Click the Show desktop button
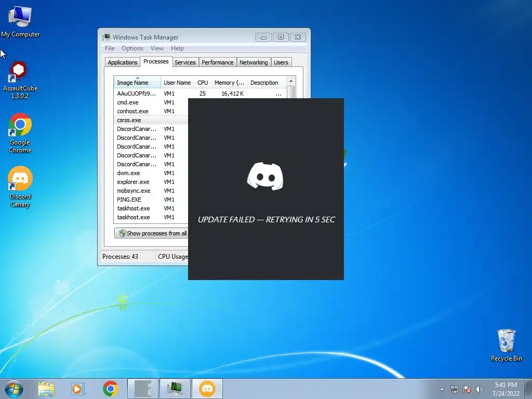The width and height of the screenshot is (532, 399). tap(528, 389)
